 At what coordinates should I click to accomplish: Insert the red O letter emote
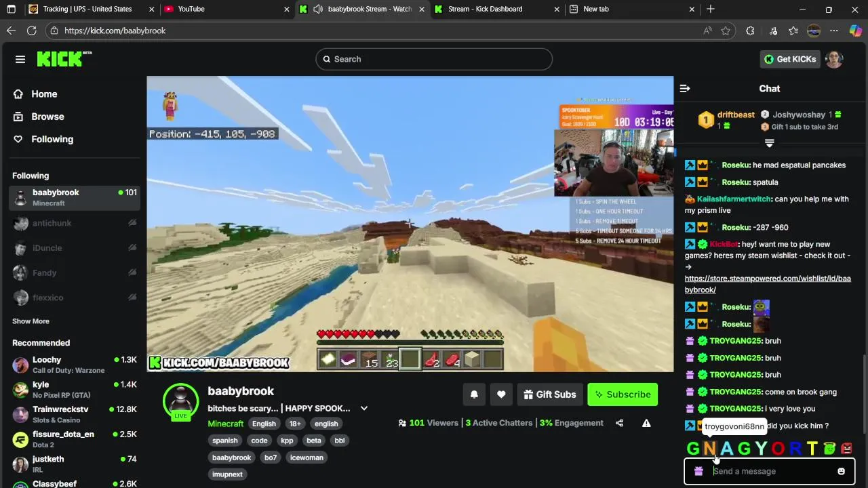[778, 448]
